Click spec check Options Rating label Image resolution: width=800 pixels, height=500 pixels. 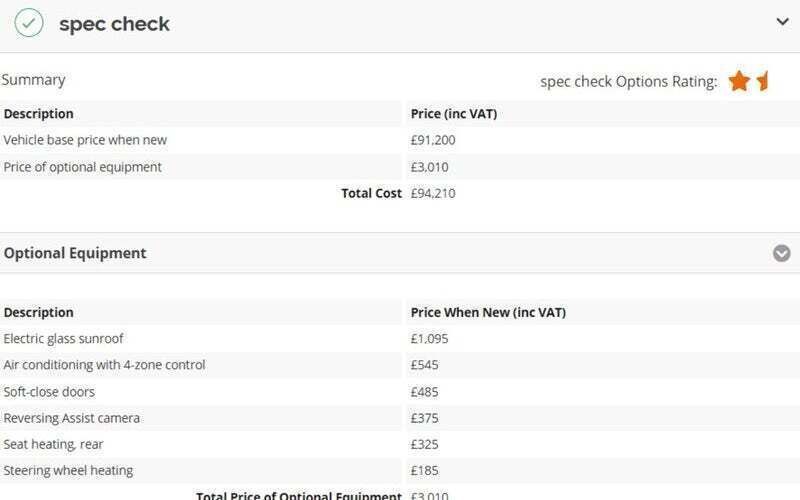629,82
